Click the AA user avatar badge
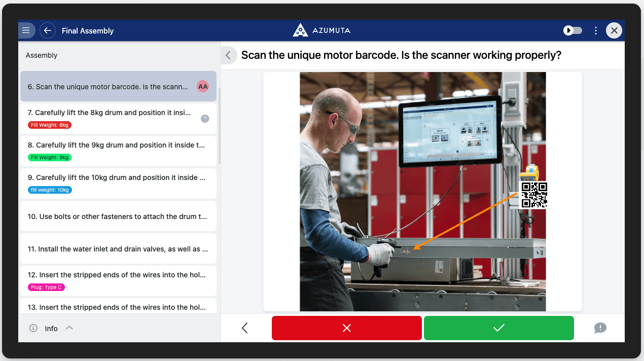This screenshot has width=644, height=361. [x=203, y=87]
